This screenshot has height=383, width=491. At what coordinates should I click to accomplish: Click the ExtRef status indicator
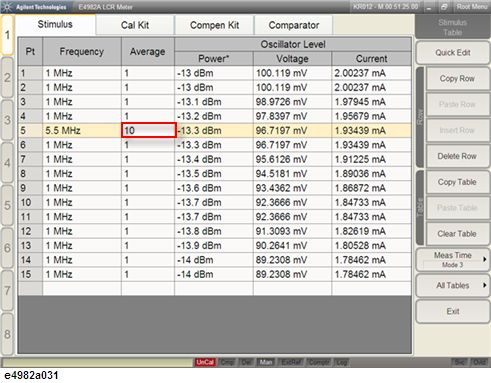coord(292,362)
